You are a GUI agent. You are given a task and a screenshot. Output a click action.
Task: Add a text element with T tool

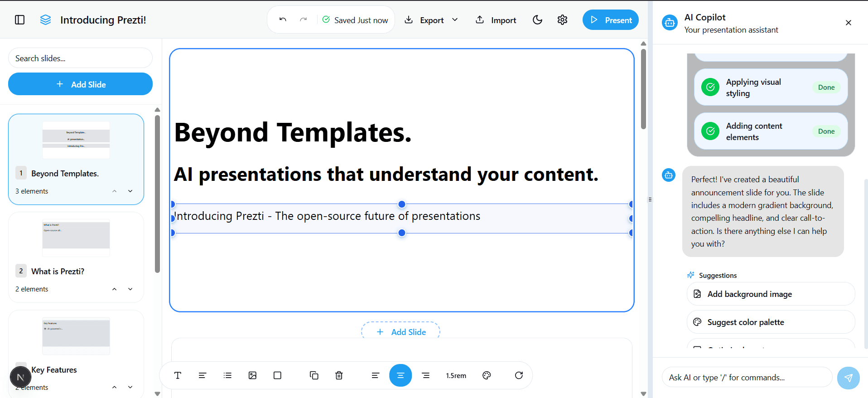click(x=178, y=375)
